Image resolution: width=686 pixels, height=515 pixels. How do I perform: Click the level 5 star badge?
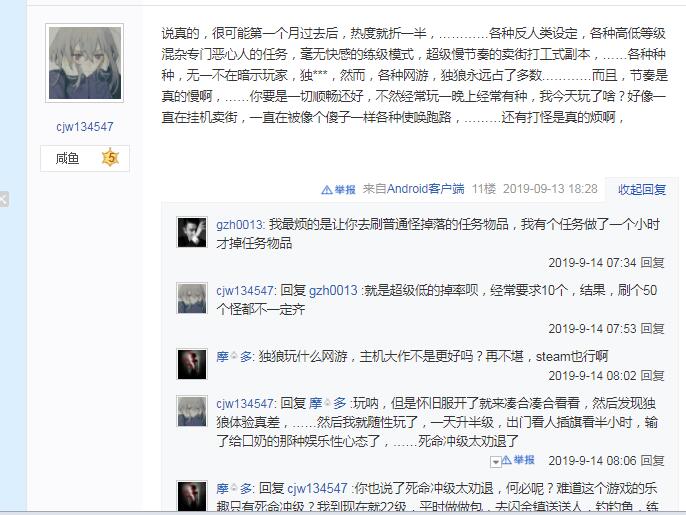click(x=110, y=158)
